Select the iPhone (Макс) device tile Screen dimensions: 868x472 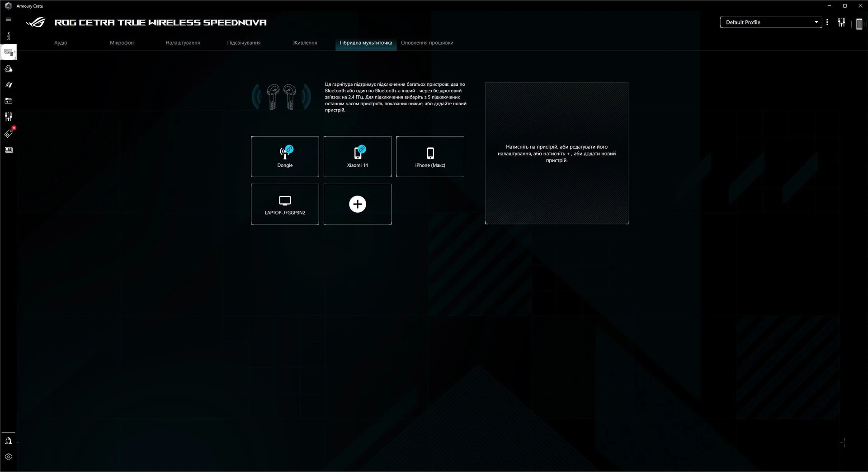(x=430, y=157)
